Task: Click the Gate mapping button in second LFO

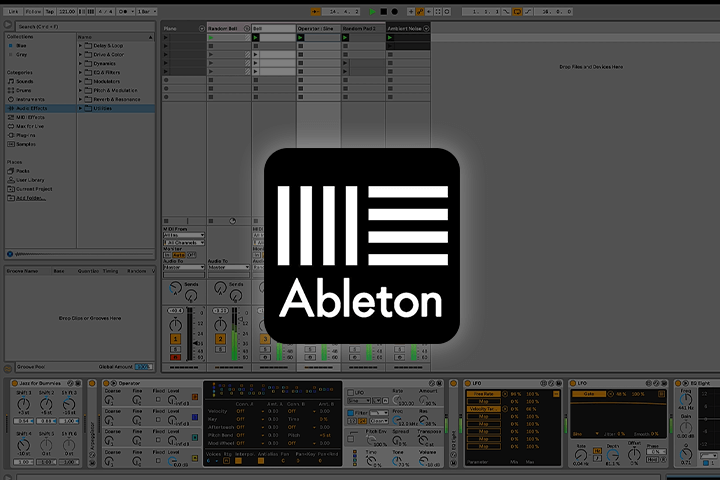Action: click(x=589, y=394)
